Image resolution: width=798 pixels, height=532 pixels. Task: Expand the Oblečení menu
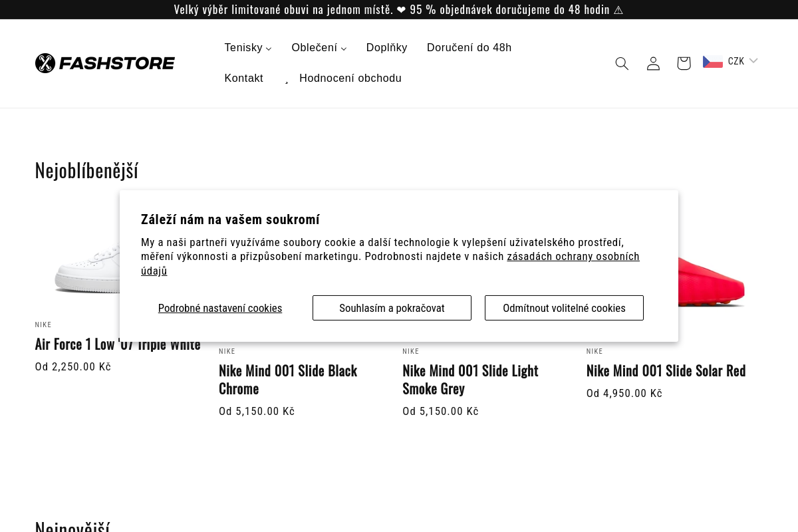click(319, 48)
